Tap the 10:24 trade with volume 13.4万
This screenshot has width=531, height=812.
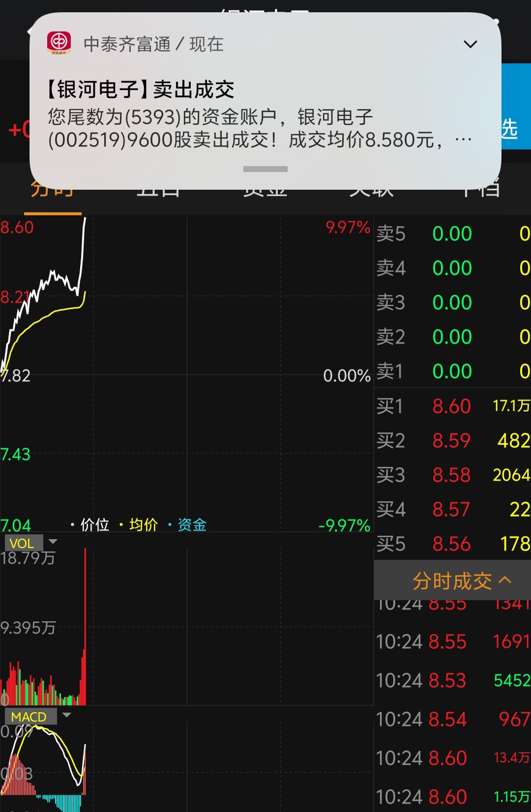tap(453, 758)
